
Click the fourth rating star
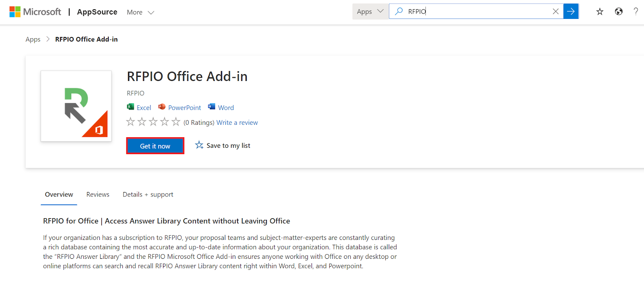[x=165, y=122]
